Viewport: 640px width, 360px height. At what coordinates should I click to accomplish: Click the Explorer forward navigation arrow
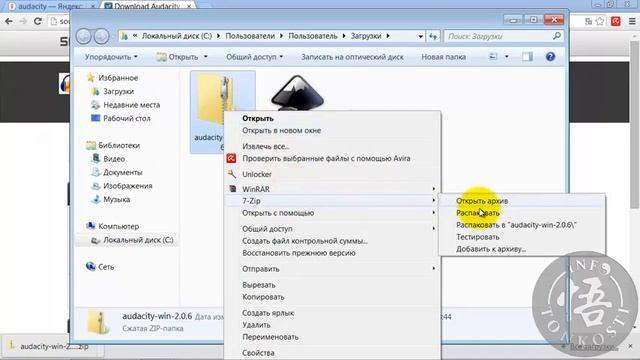(x=101, y=36)
